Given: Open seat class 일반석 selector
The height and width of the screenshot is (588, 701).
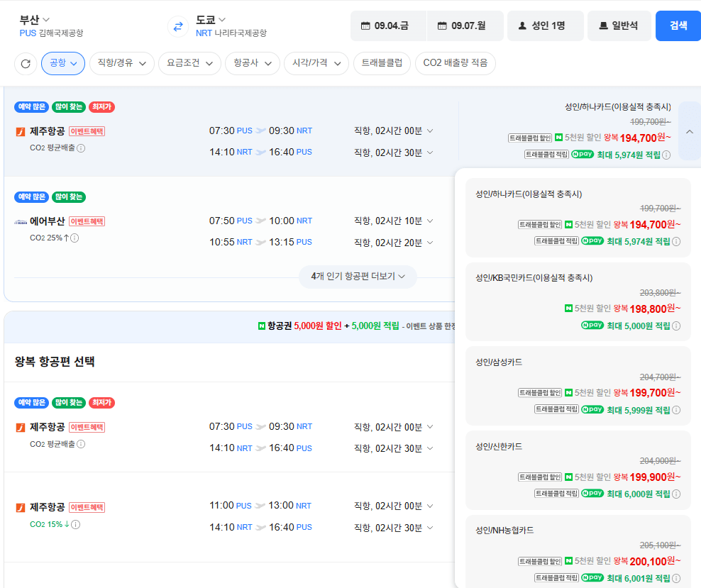Looking at the screenshot, I should [x=619, y=26].
